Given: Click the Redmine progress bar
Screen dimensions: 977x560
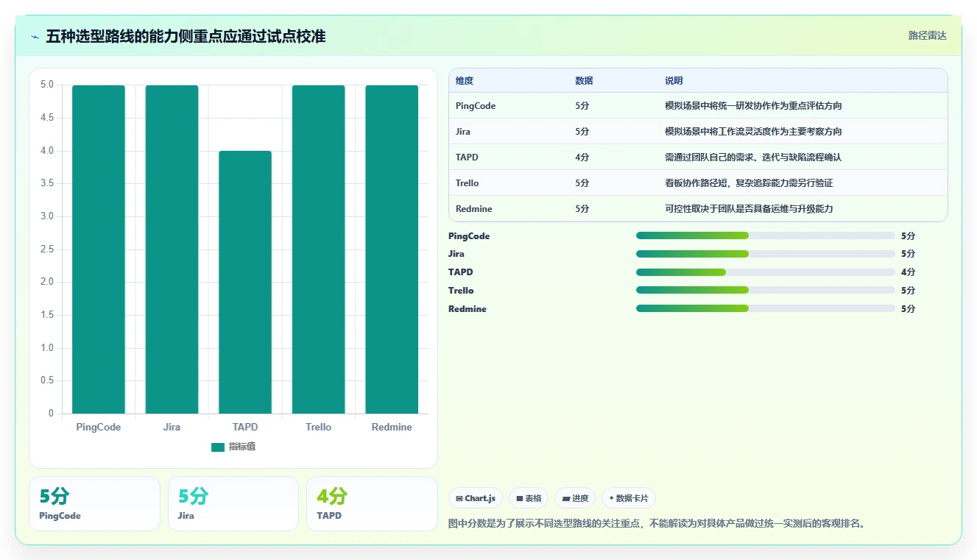Looking at the screenshot, I should (x=766, y=309).
